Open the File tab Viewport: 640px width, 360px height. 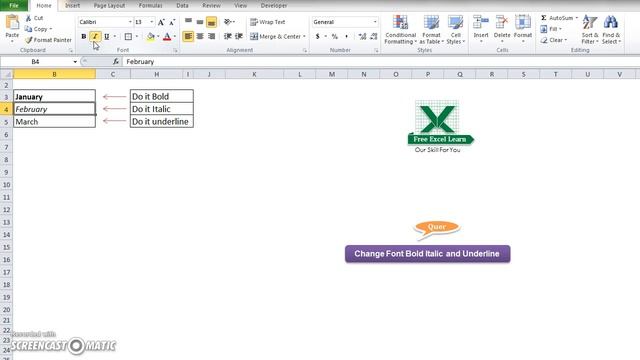pyautogui.click(x=14, y=6)
